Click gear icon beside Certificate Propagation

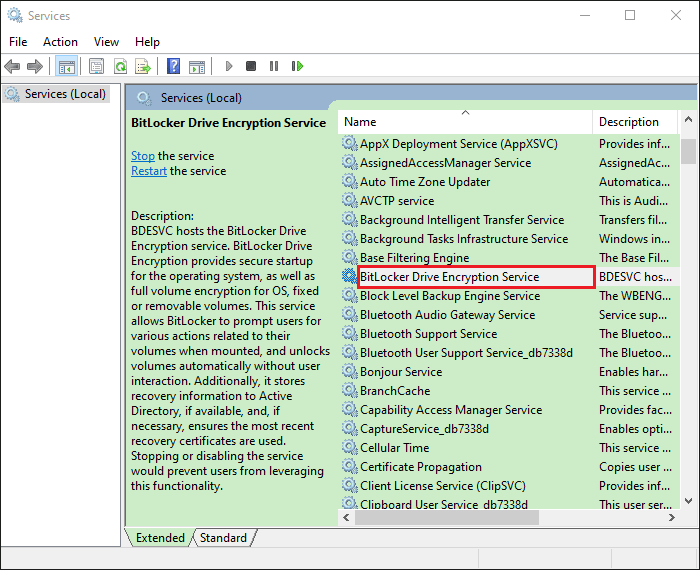[x=350, y=467]
